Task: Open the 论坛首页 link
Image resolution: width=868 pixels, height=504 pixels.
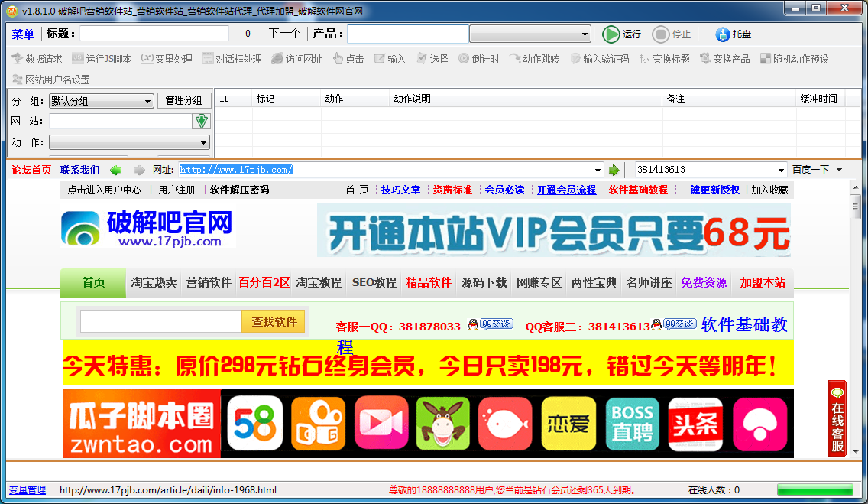Action: pos(31,170)
